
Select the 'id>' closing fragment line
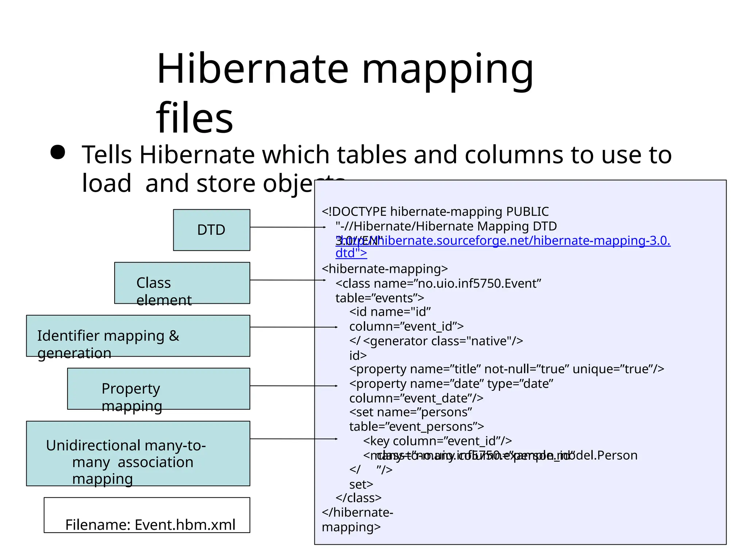click(358, 355)
